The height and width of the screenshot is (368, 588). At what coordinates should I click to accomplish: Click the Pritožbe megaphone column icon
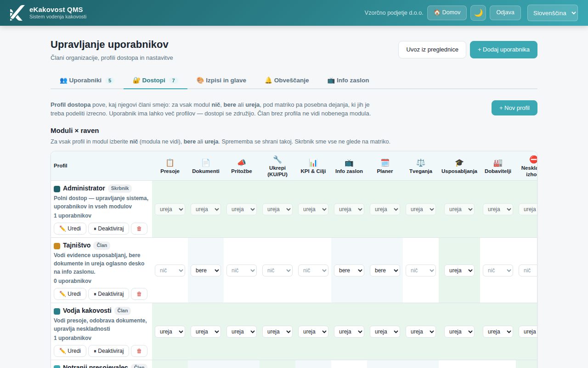242,163
